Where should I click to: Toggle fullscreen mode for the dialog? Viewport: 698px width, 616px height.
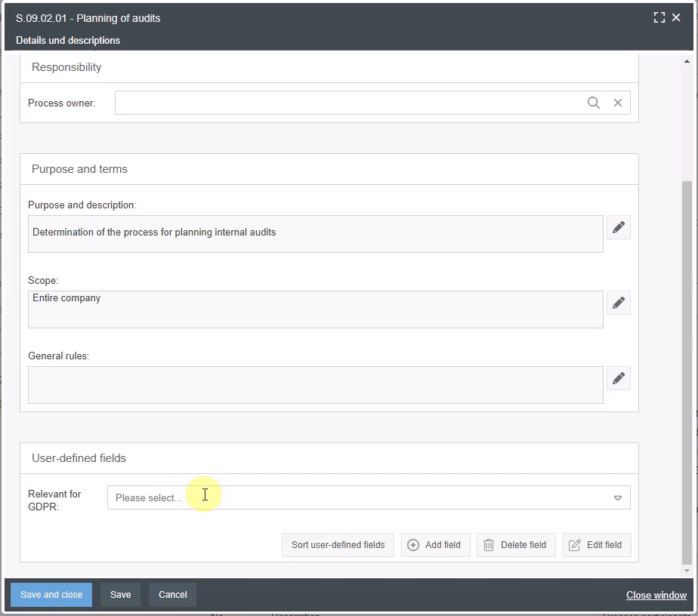[x=659, y=17]
